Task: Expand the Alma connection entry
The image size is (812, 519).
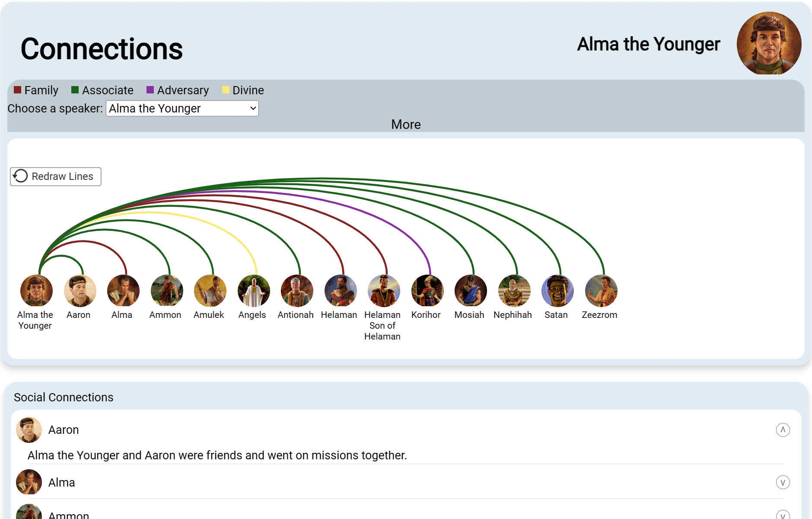Action: pyautogui.click(x=783, y=482)
